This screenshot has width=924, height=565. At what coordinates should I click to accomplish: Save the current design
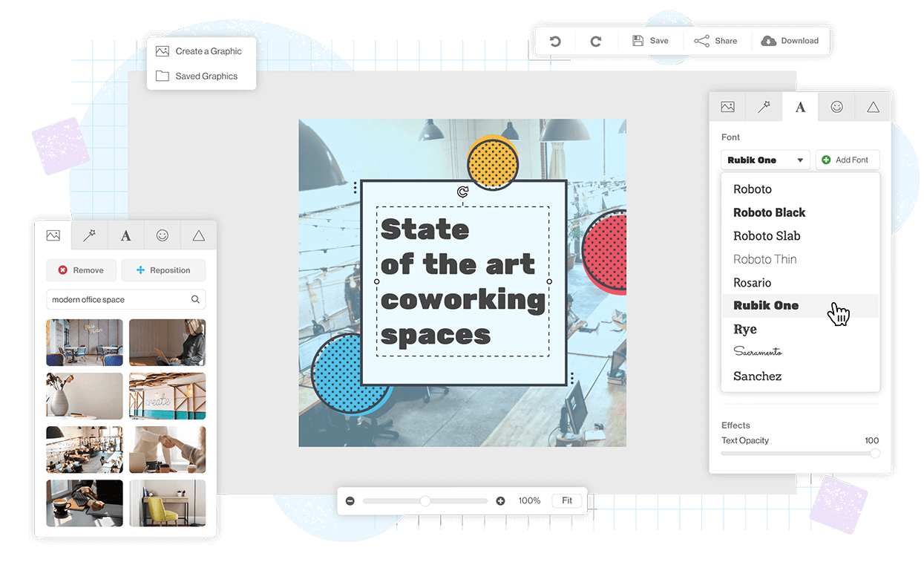651,40
